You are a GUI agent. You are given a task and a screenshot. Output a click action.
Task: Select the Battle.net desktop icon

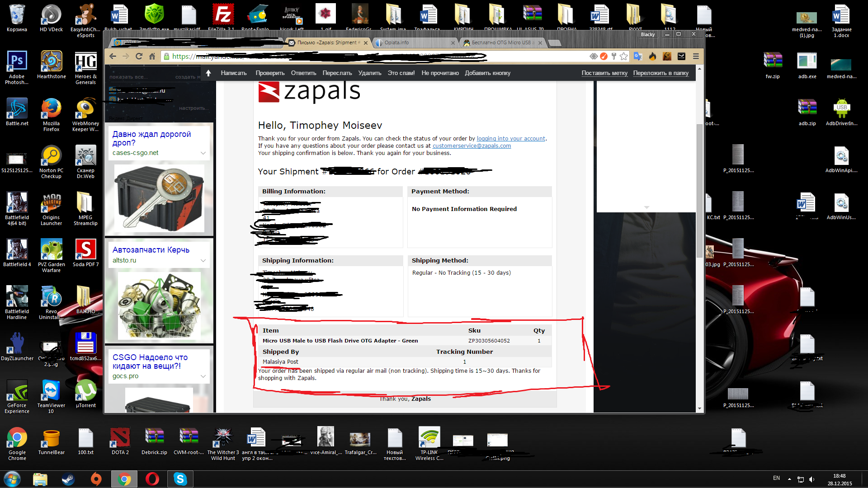17,112
